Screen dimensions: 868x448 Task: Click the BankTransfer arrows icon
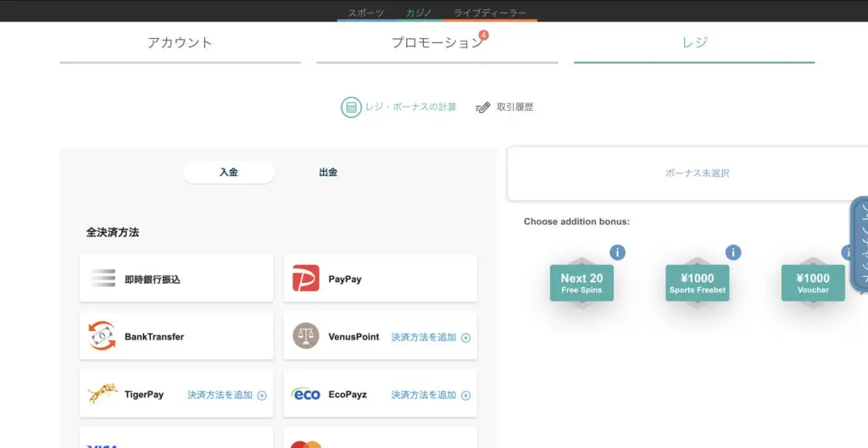[103, 335]
